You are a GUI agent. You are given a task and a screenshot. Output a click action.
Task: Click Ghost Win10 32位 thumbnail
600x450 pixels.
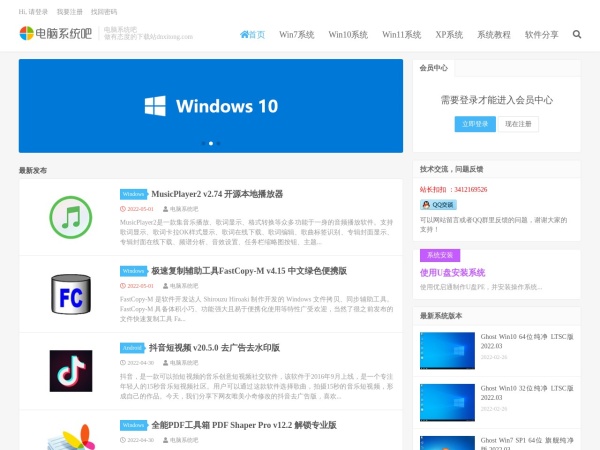[447, 403]
